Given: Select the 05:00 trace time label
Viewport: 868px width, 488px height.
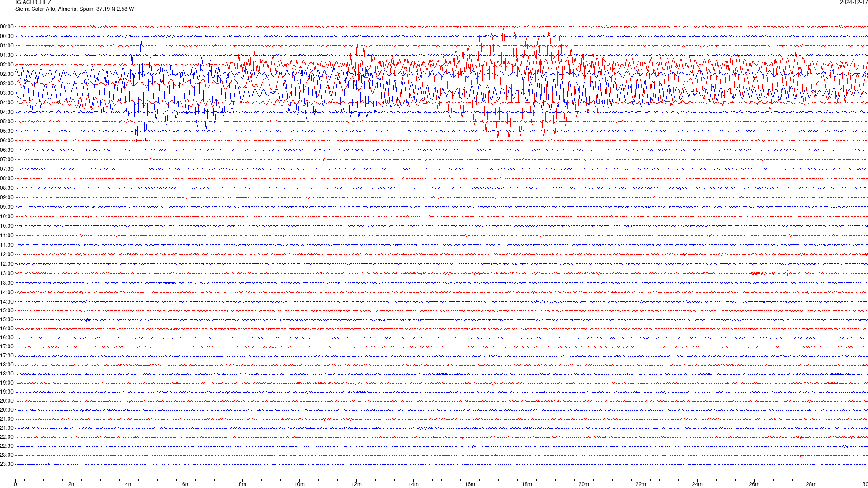Looking at the screenshot, I should tap(7, 122).
